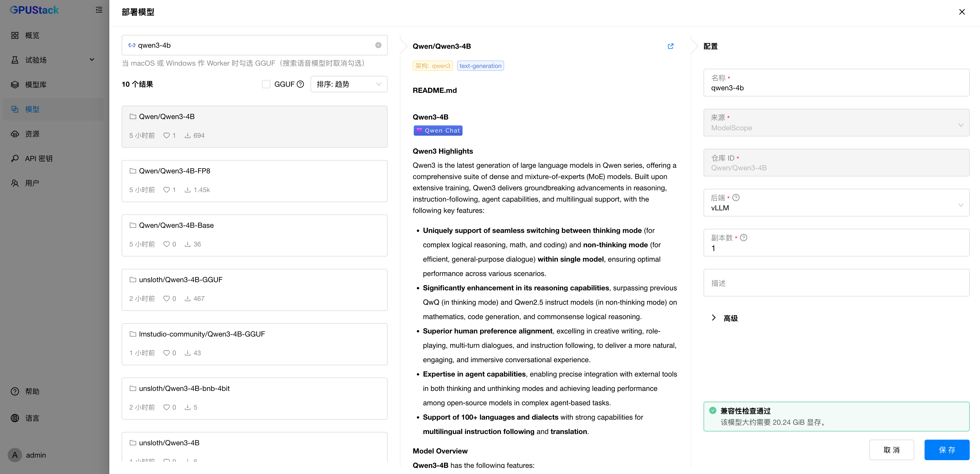Click the 试验场 flask icon
The height and width of the screenshot is (474, 980).
(x=15, y=60)
